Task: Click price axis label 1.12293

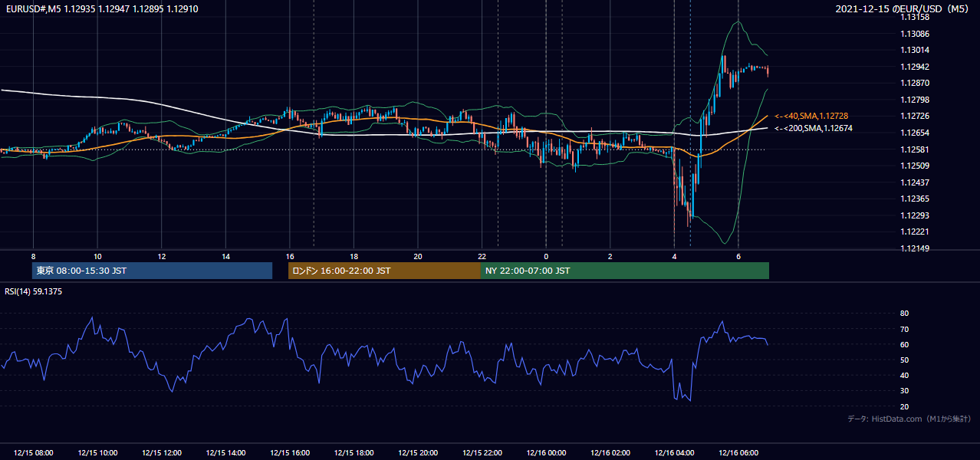Action: (915, 215)
